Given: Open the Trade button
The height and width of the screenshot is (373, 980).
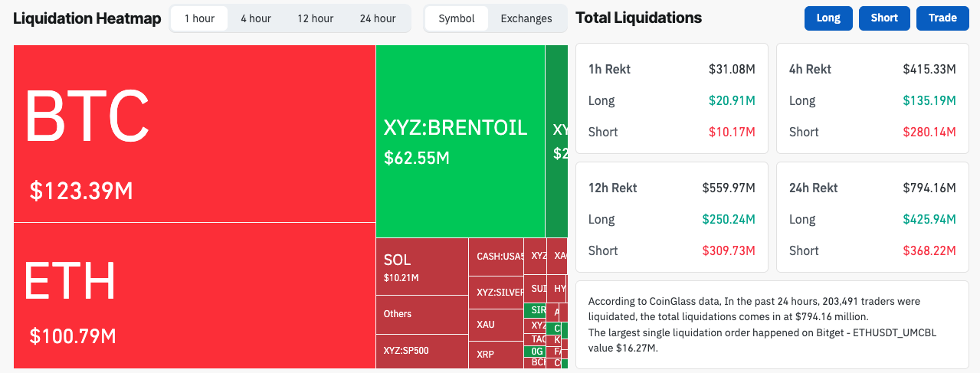Looking at the screenshot, I should pos(942,18).
